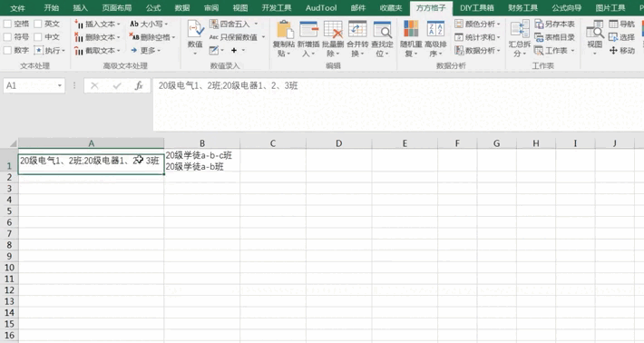Click the 汇总拆分 icon
Screen dimensions: 644x343
point(519,30)
